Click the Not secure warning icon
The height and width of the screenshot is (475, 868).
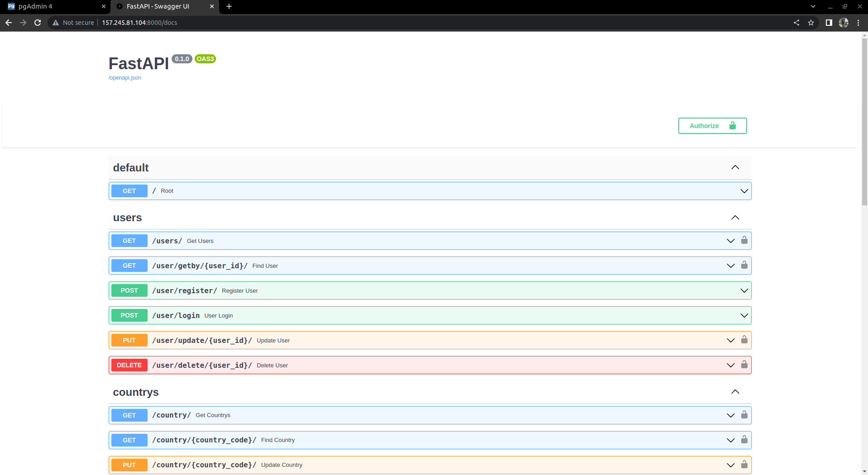point(56,23)
